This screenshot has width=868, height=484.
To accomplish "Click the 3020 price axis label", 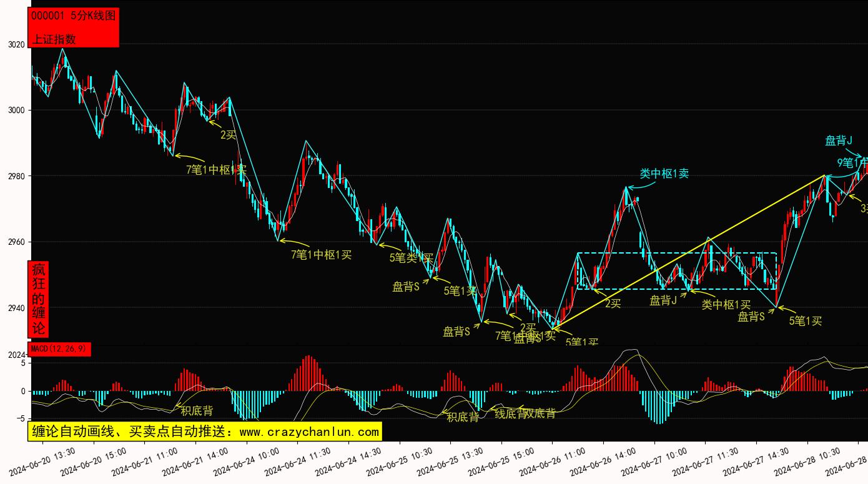I will pos(16,45).
